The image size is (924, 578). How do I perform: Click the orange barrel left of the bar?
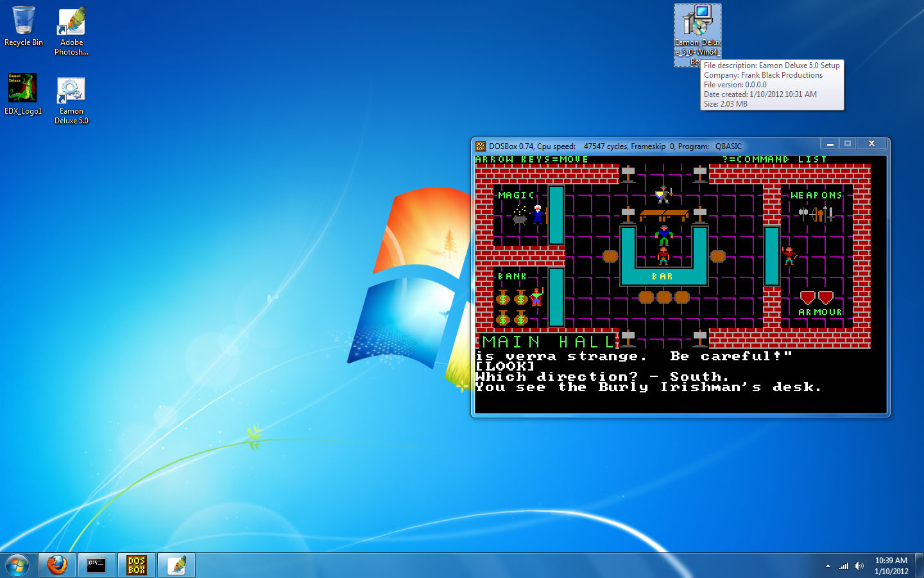[610, 256]
